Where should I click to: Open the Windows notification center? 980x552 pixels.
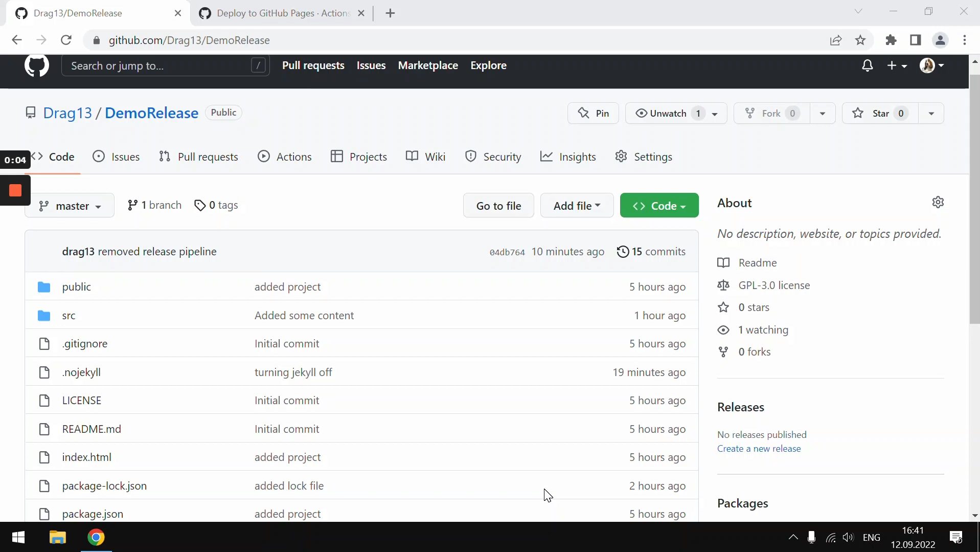pyautogui.click(x=956, y=537)
